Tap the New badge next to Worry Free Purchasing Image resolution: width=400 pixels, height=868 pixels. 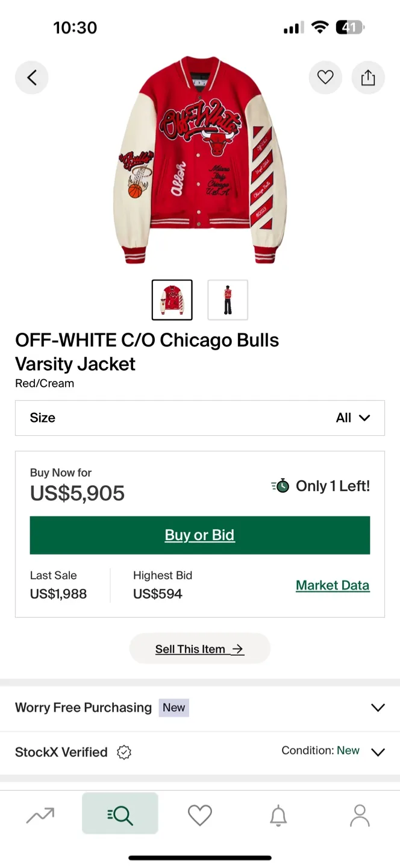click(173, 708)
